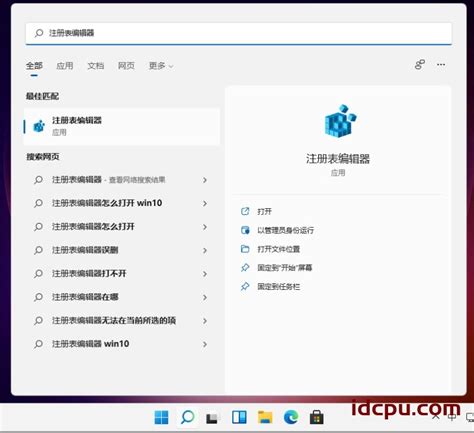Image resolution: width=474 pixels, height=433 pixels.
Task: Expand chevron for 注册表编辑器在哪 row
Action: pyautogui.click(x=205, y=297)
